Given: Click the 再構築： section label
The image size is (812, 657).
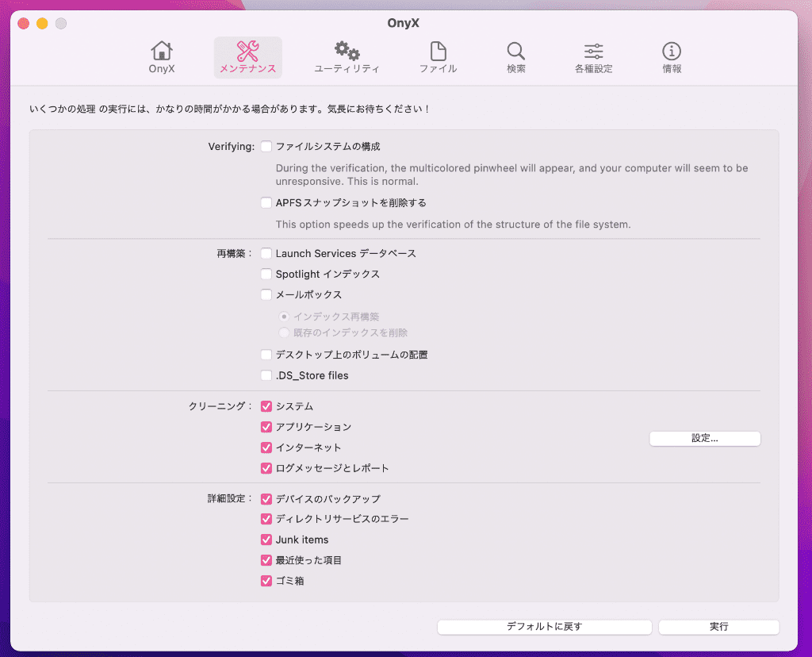Looking at the screenshot, I should (234, 253).
